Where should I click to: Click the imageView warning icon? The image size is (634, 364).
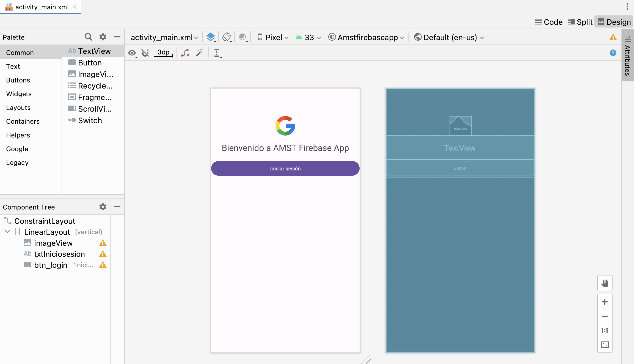point(103,243)
